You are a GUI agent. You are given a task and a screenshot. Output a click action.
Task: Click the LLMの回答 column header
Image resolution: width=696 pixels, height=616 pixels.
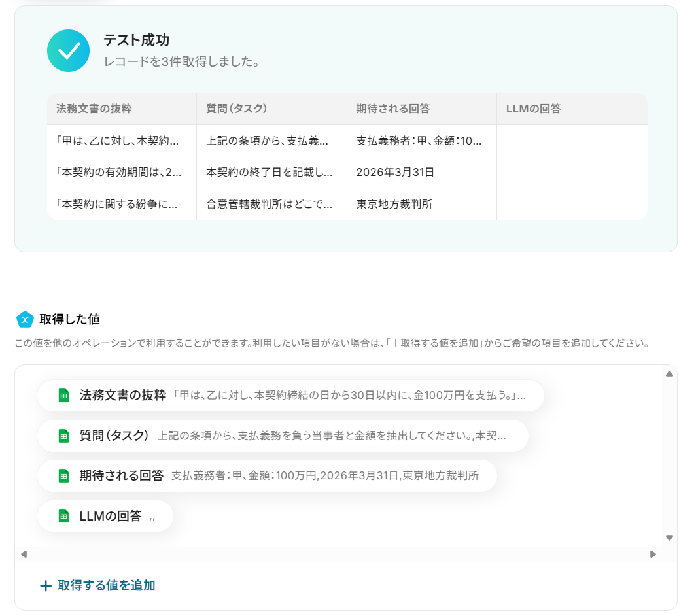[x=534, y=109]
